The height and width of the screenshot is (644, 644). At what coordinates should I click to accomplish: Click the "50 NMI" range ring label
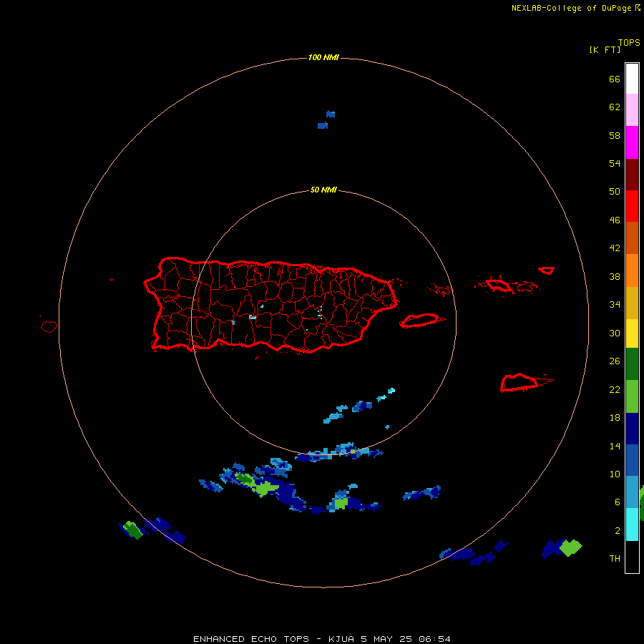coord(323,190)
